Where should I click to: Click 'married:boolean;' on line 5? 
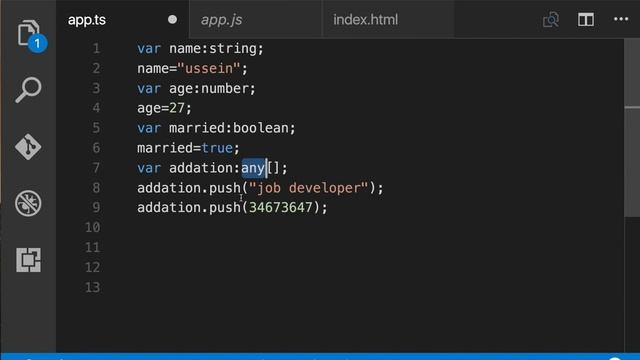point(232,128)
